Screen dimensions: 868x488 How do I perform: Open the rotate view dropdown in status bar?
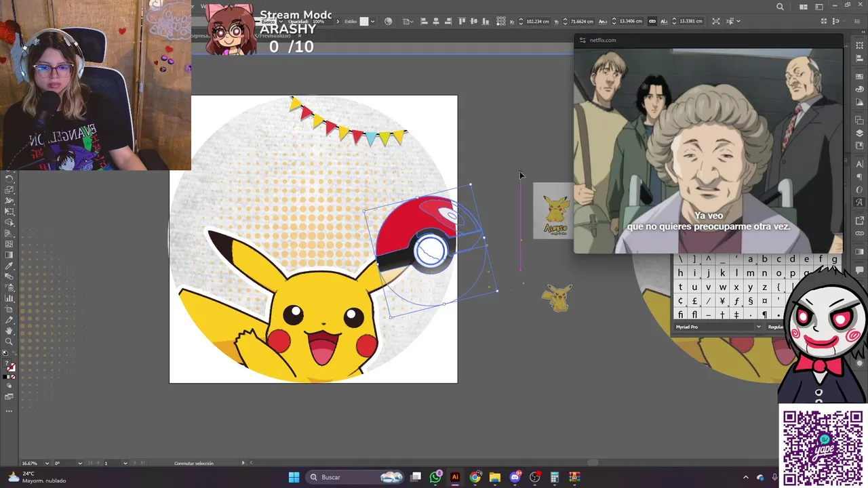pyautogui.click(x=80, y=463)
